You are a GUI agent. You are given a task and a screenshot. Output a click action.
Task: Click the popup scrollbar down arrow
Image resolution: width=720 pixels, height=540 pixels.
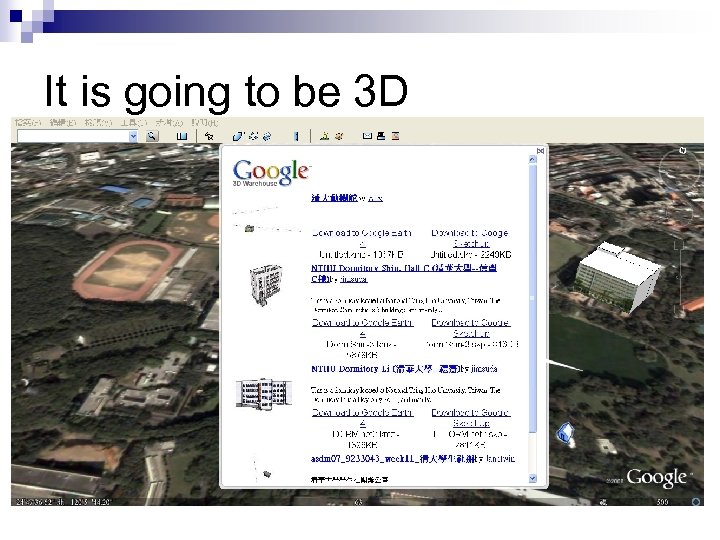click(x=533, y=478)
